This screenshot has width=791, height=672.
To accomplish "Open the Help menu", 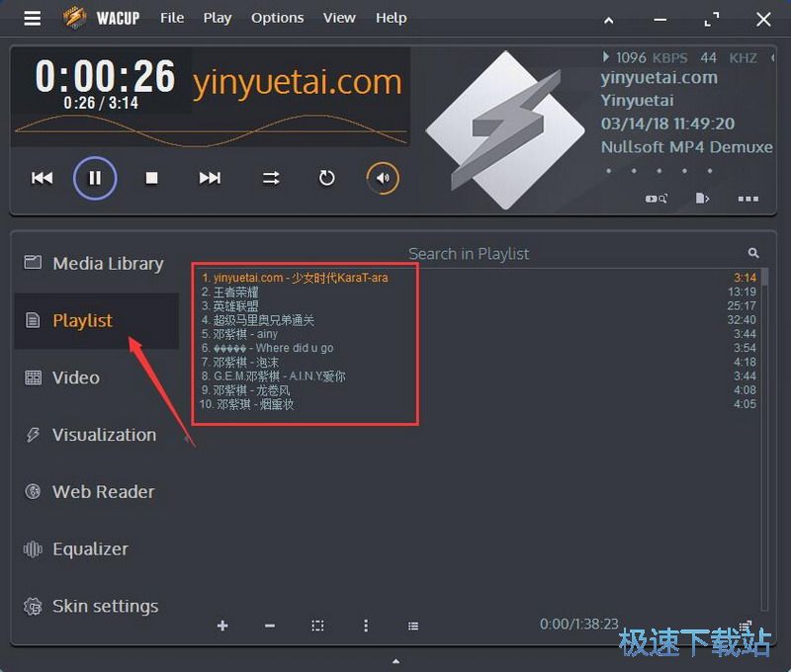I will point(391,18).
